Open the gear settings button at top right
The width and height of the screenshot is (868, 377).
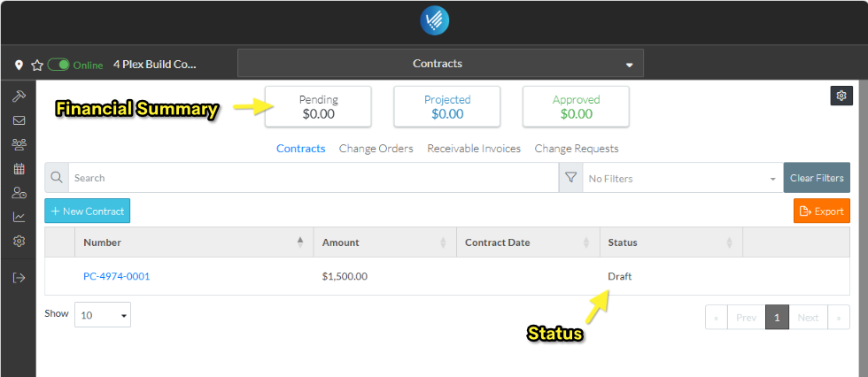click(x=841, y=96)
